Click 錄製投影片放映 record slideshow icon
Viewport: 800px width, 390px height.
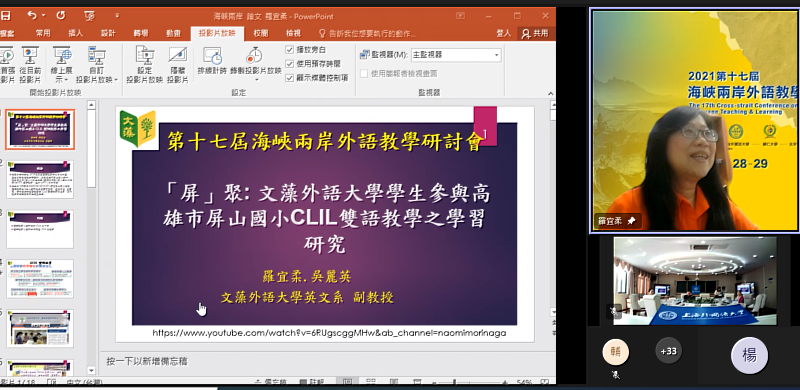coord(255,55)
